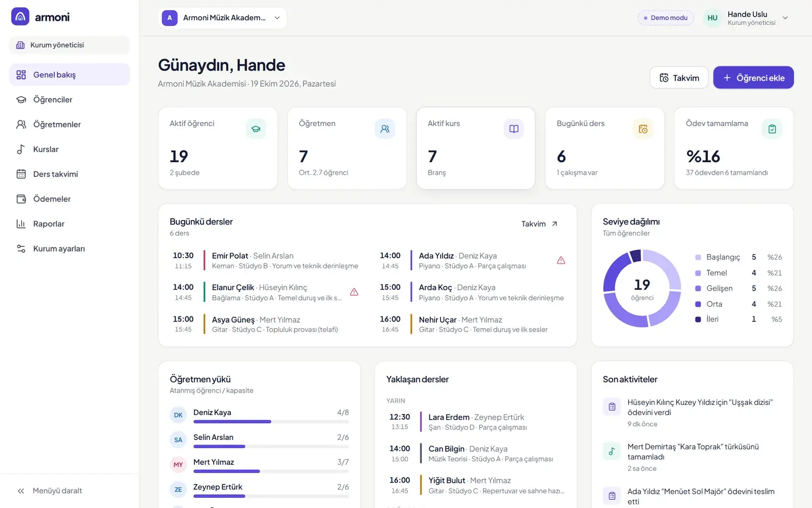This screenshot has width=812, height=508.
Task: Click the Aktif kurs book icon
Action: point(514,129)
